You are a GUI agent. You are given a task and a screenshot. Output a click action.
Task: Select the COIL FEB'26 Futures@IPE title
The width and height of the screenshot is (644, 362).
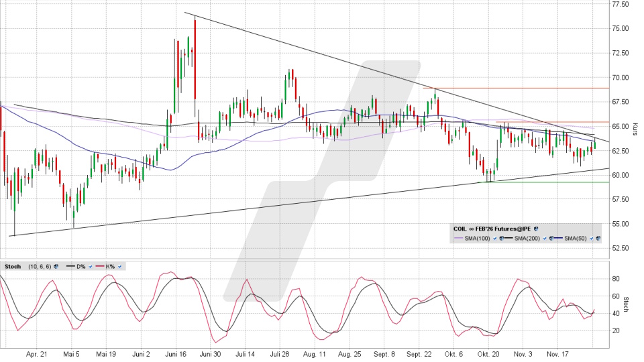coord(492,229)
